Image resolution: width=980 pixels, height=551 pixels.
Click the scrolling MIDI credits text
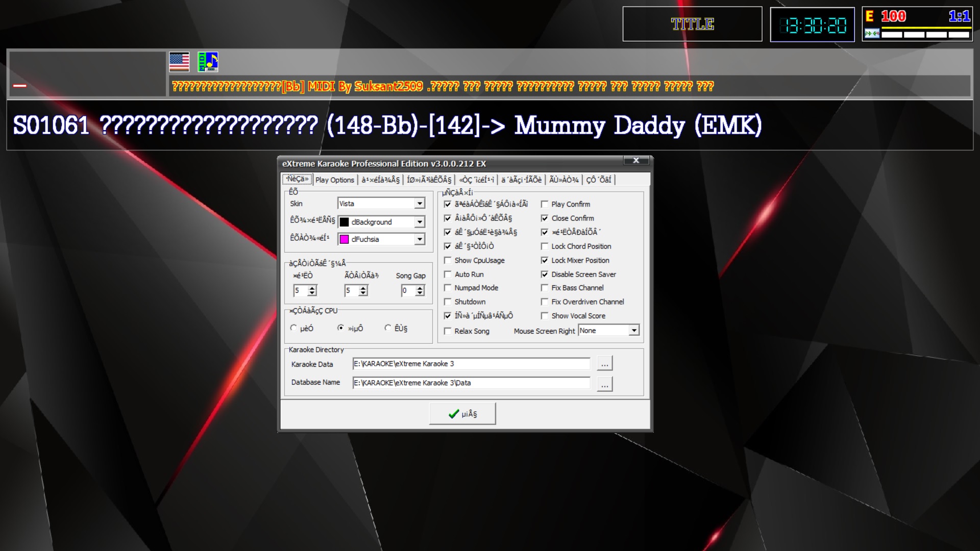click(443, 86)
